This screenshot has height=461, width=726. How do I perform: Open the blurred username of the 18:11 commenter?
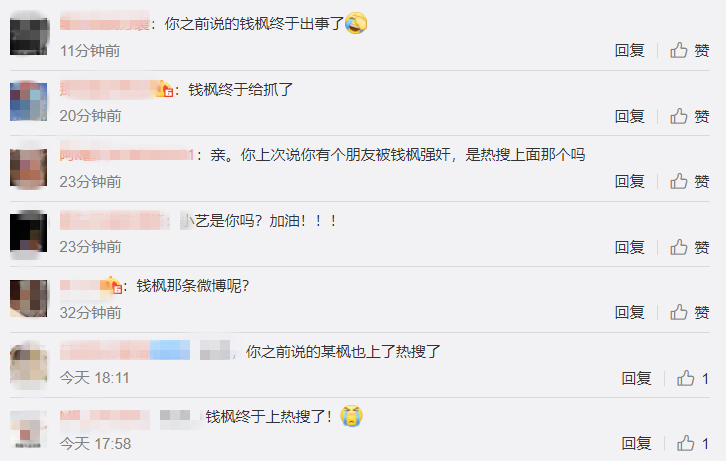[125, 350]
